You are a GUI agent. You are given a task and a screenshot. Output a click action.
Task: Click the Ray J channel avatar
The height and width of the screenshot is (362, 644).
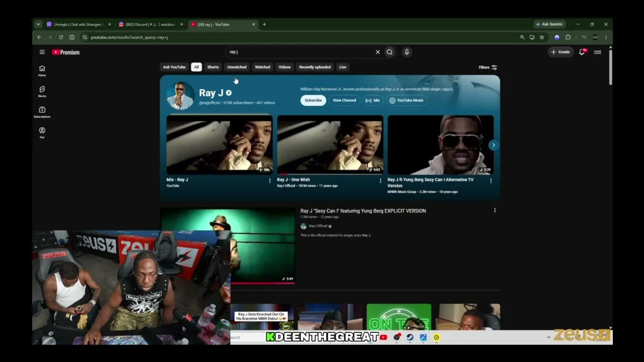(180, 96)
